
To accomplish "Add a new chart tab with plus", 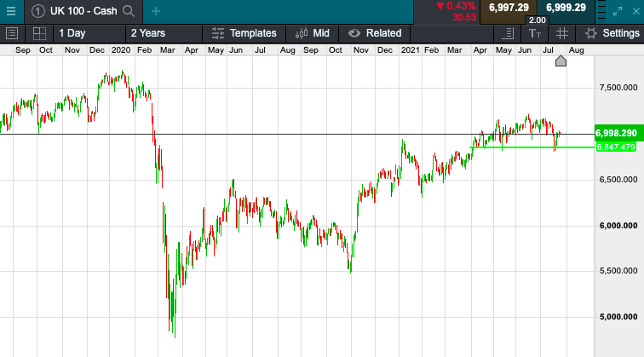I will [x=156, y=11].
